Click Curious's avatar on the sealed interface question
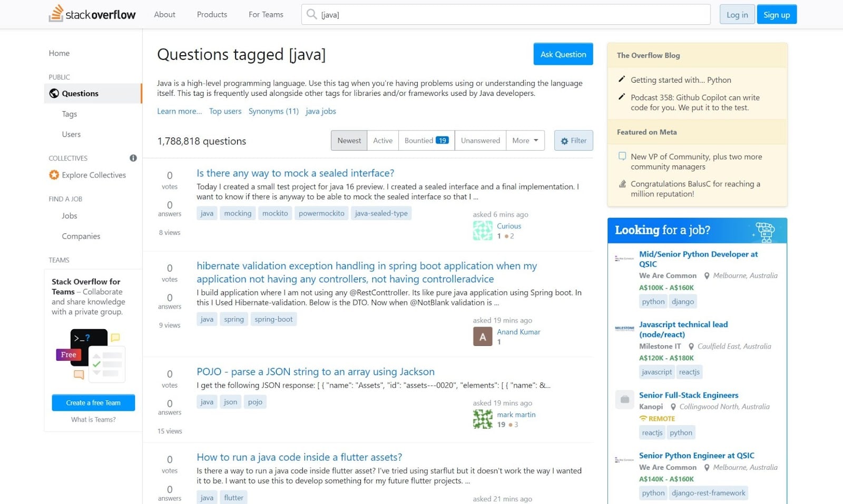The height and width of the screenshot is (504, 843). [x=483, y=231]
